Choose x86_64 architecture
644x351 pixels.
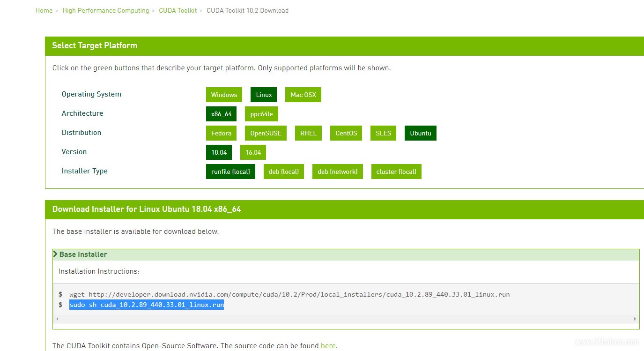(x=221, y=114)
